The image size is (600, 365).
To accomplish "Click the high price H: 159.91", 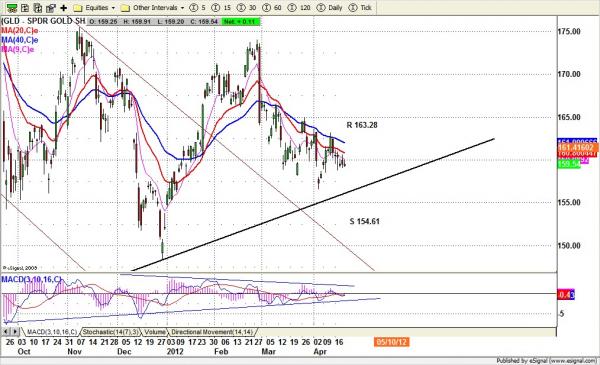I will coord(137,21).
